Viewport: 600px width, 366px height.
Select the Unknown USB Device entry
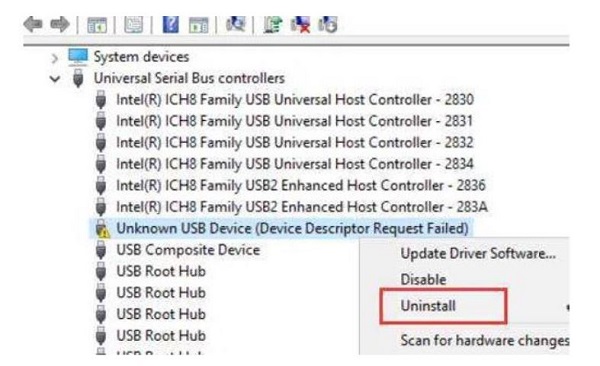pyautogui.click(x=292, y=229)
